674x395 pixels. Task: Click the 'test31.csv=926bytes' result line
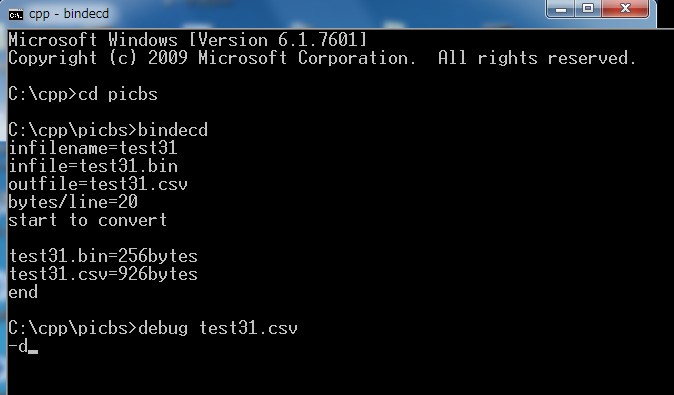[x=103, y=274]
